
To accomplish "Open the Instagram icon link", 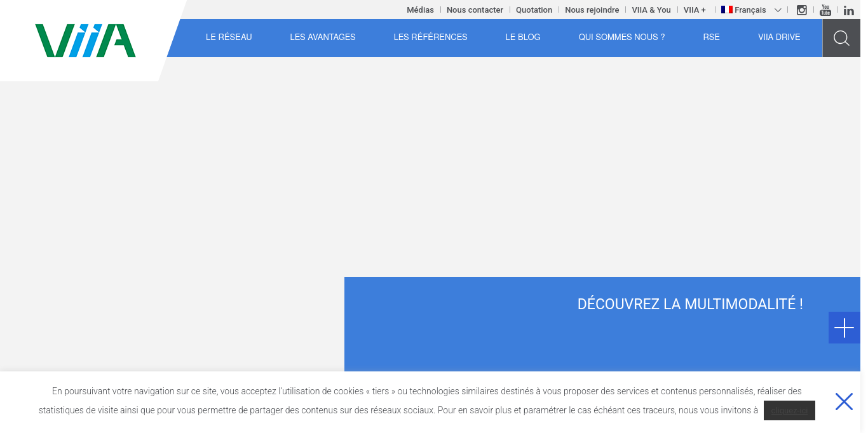I will coord(802,10).
